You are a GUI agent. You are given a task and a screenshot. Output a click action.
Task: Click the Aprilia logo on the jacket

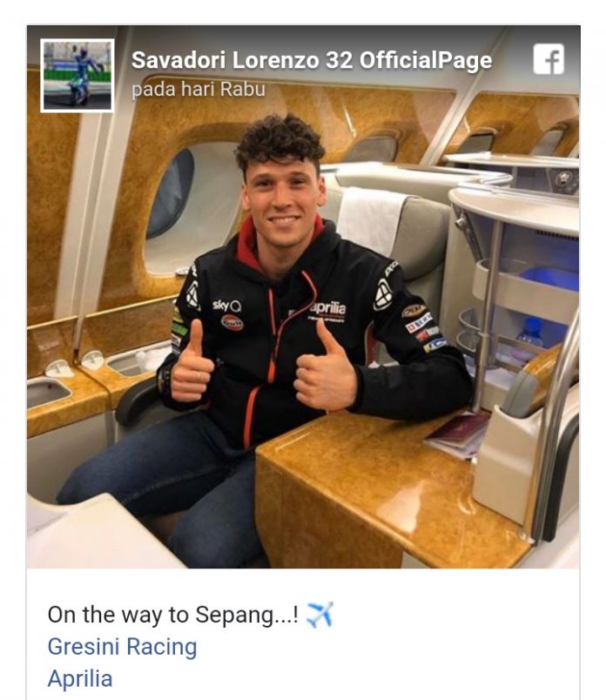(x=327, y=309)
